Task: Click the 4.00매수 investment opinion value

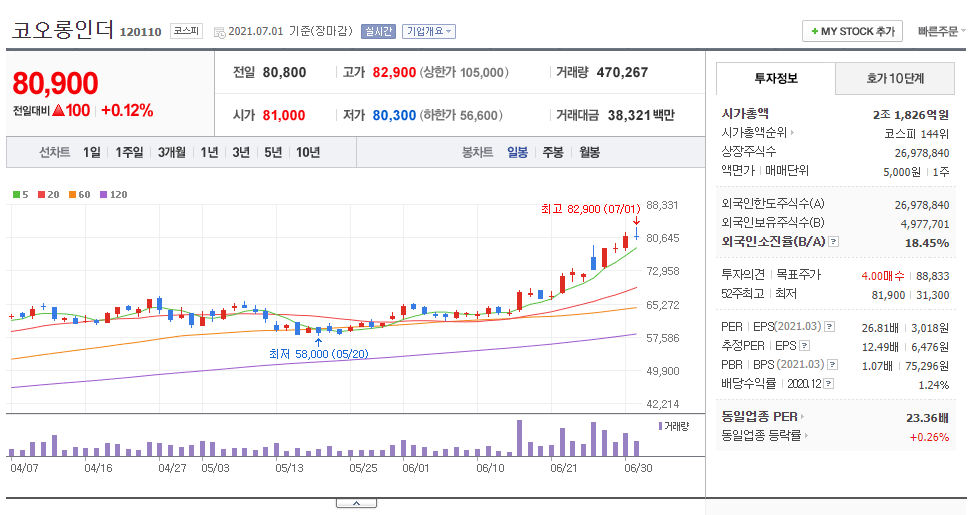Action: (x=883, y=276)
